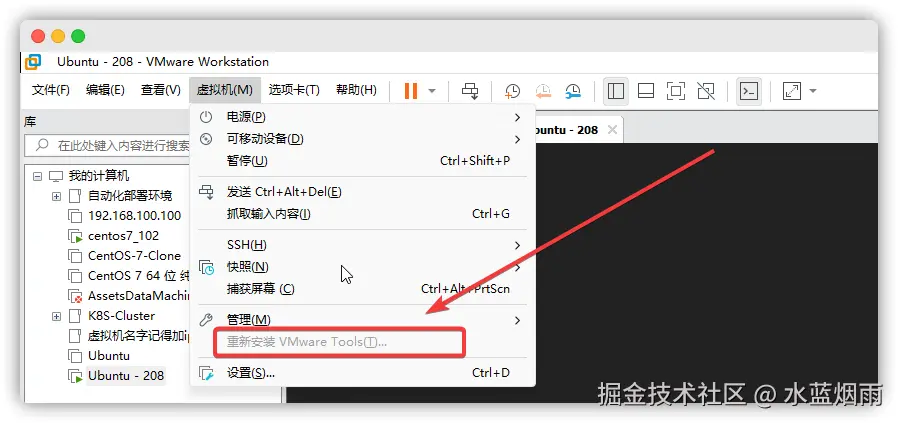Open the dropdown arrow beside the pause icon
Image resolution: width=898 pixels, height=423 pixels.
pos(432,91)
